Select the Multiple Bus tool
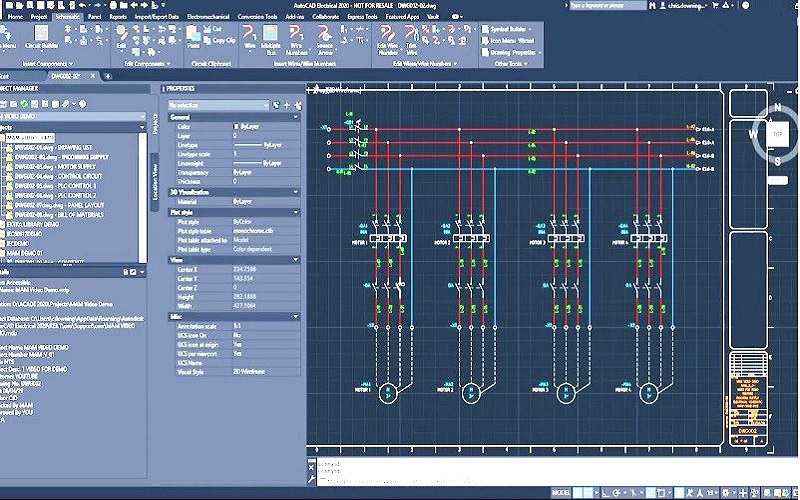800x500 pixels. [270, 40]
